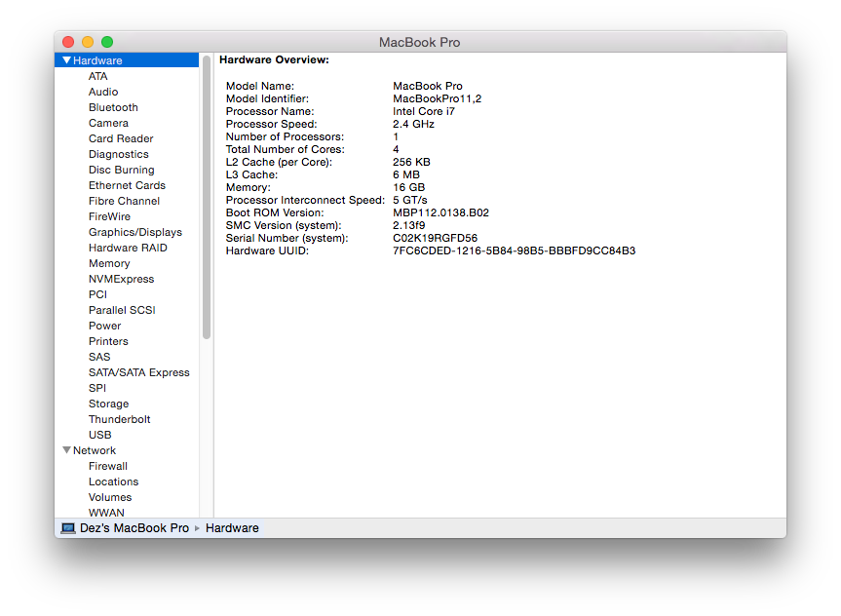
Task: Click the 256 KB L2 cache value
Action: pos(411,162)
